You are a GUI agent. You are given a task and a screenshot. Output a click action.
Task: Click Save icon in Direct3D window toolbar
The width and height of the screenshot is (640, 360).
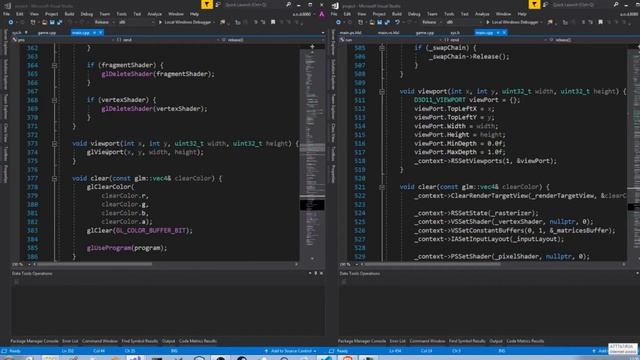point(379,22)
